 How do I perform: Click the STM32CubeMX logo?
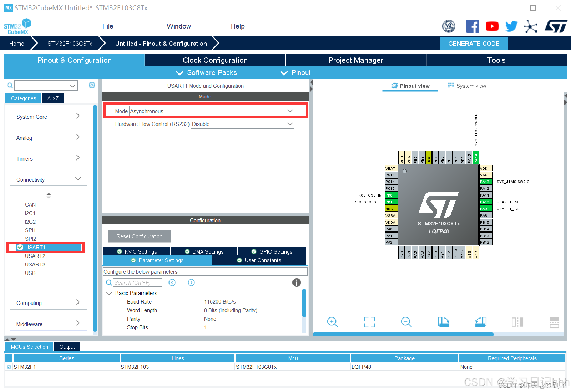tap(17, 27)
